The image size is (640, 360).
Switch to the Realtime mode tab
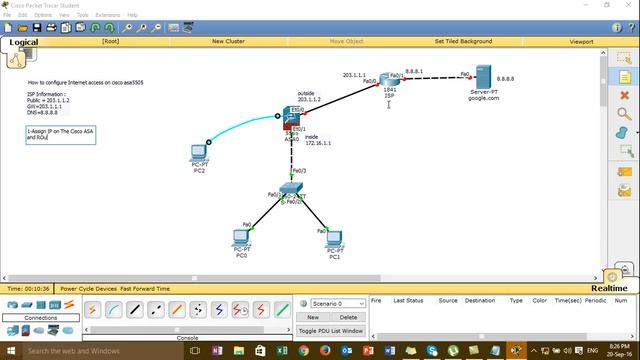click(x=609, y=288)
